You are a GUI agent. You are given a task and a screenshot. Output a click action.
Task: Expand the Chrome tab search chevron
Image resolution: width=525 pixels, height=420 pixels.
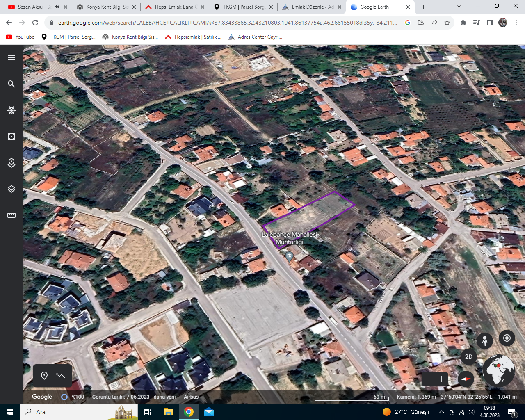pos(459,6)
